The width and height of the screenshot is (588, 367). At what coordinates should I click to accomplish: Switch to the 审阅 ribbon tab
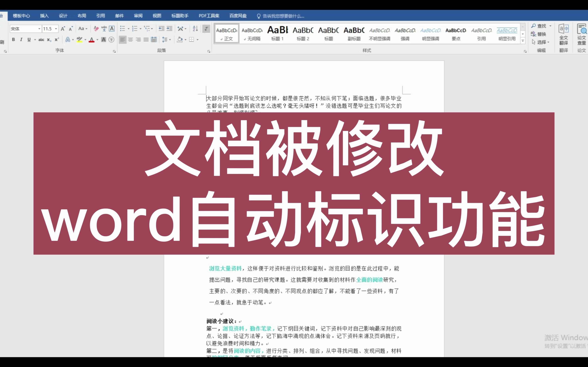[138, 16]
